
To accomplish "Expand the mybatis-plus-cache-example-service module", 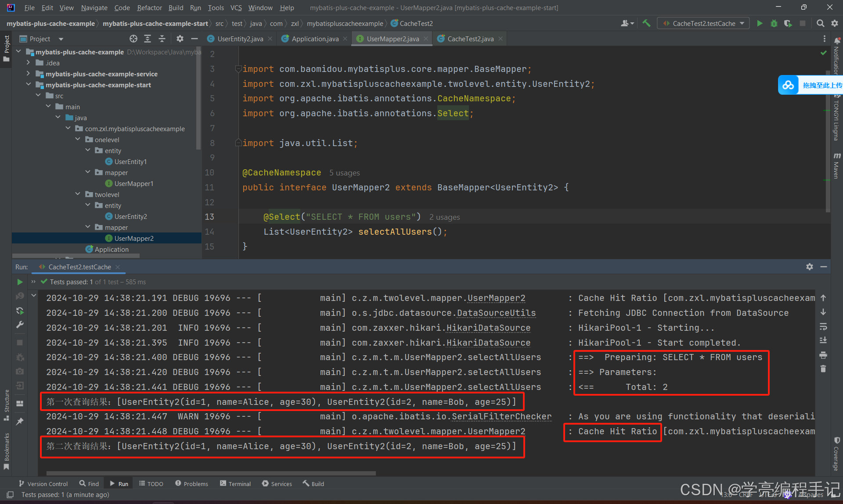I will 28,74.
